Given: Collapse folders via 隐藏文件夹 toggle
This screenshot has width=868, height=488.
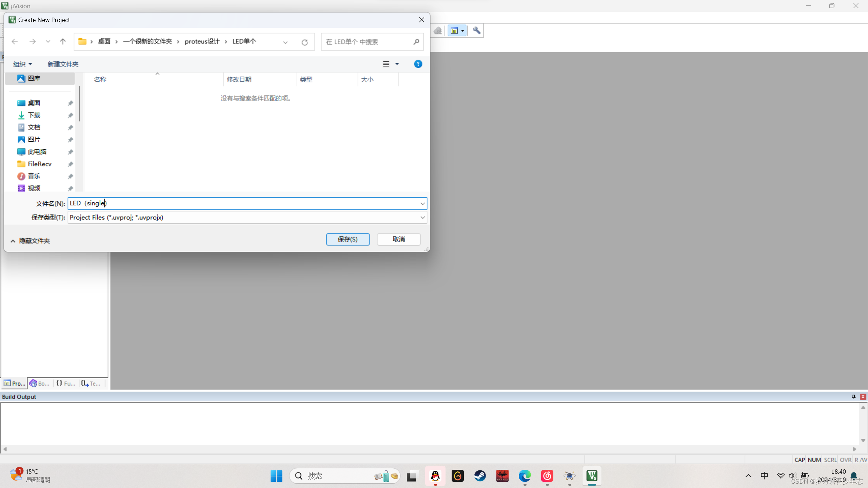Looking at the screenshot, I should pos(31,241).
